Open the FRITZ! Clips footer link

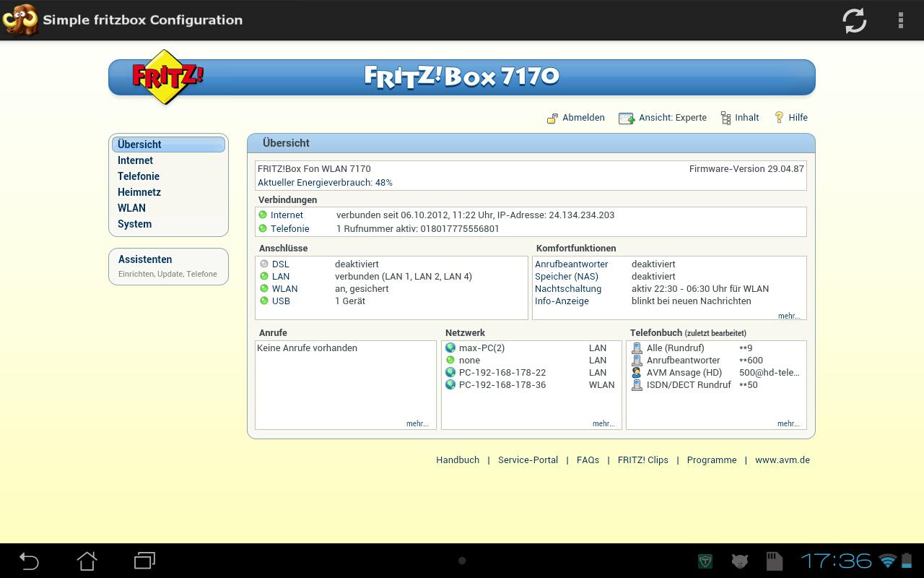[x=643, y=460]
